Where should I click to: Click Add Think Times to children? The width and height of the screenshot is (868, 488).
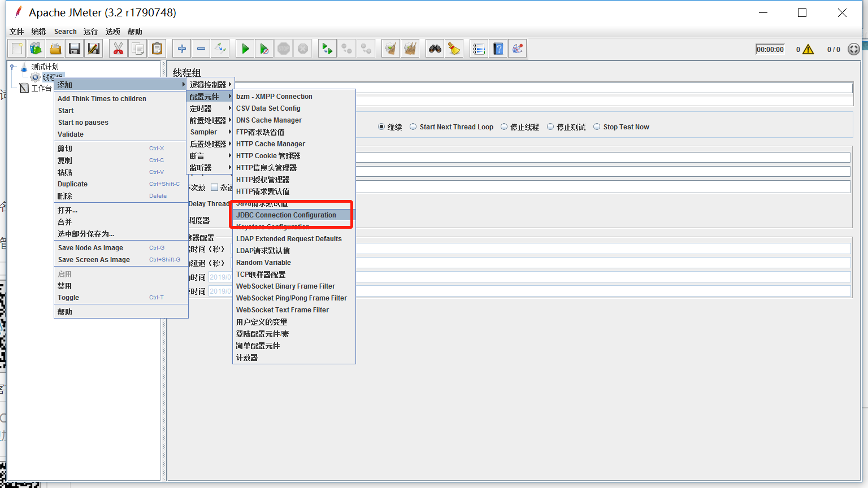[121, 99]
